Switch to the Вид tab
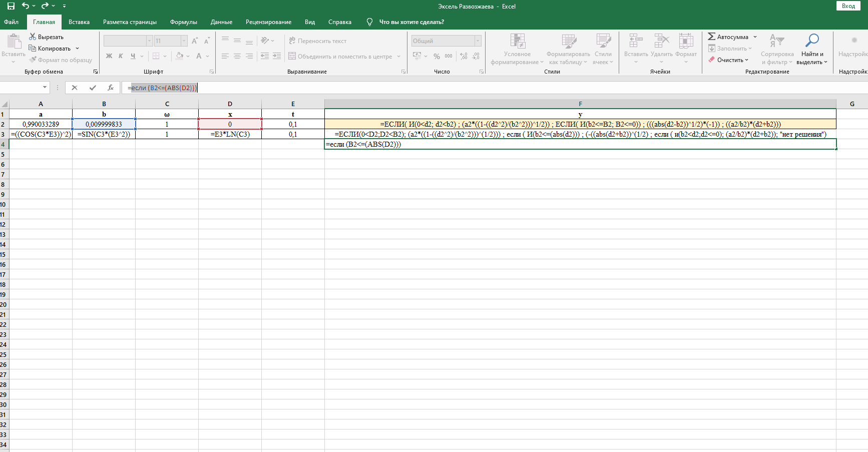 (x=310, y=22)
